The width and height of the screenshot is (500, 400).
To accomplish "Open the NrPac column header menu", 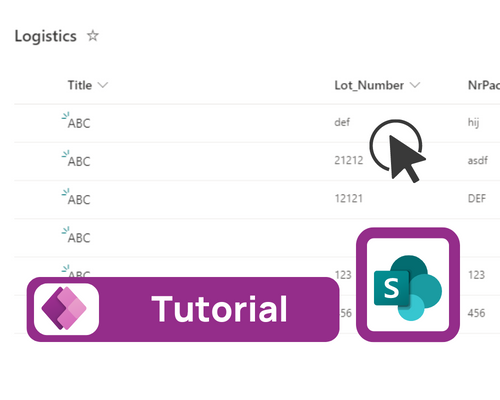I will (484, 85).
